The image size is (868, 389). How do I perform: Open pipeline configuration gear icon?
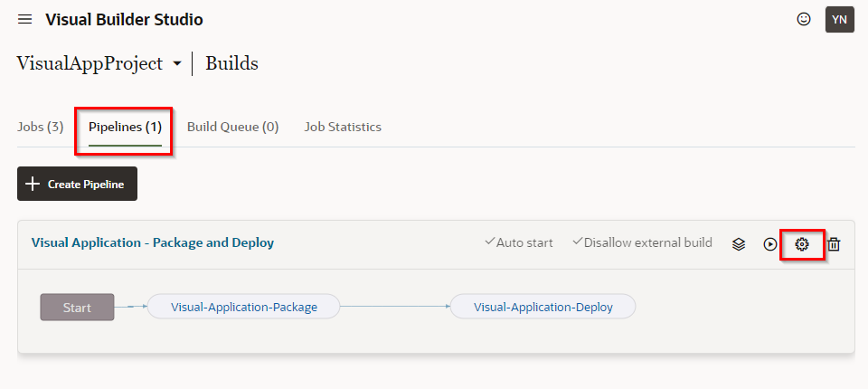802,244
